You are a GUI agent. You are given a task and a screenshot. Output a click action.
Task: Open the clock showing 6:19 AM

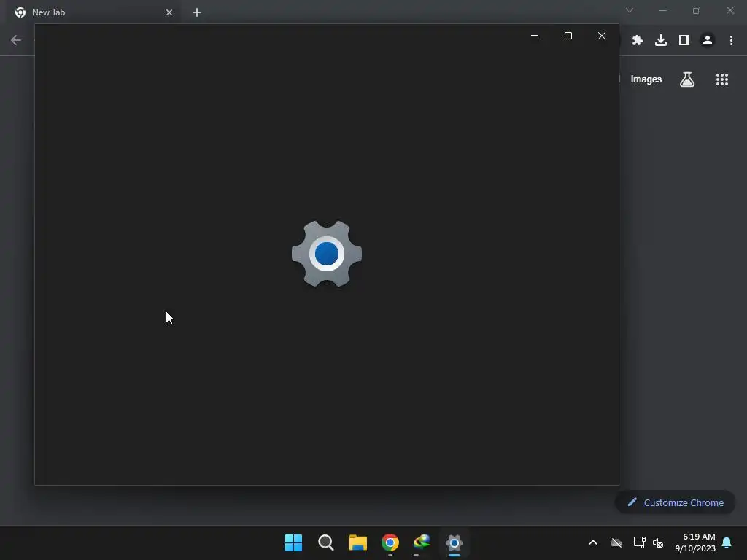695,542
